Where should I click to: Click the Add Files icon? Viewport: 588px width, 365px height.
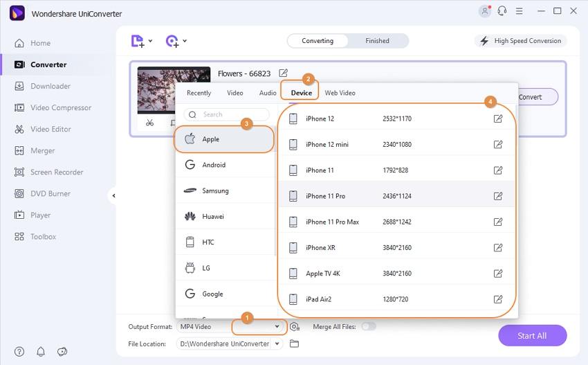[x=137, y=41]
